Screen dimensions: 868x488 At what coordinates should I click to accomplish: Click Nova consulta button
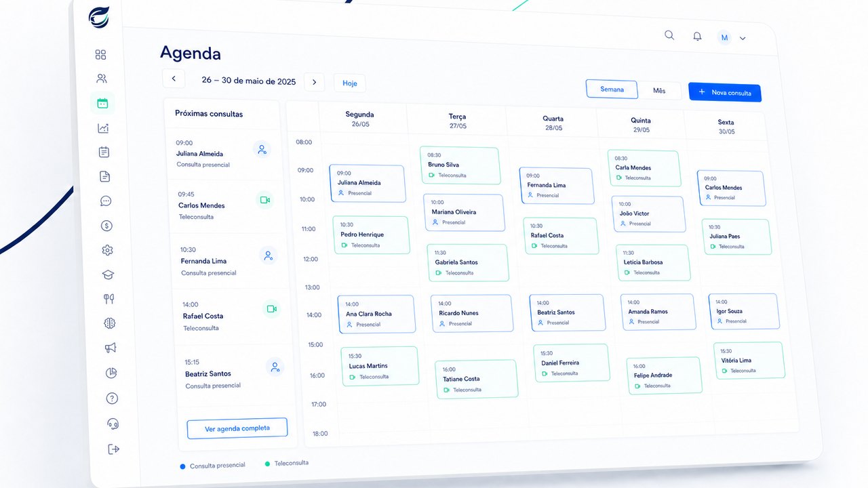coord(725,93)
